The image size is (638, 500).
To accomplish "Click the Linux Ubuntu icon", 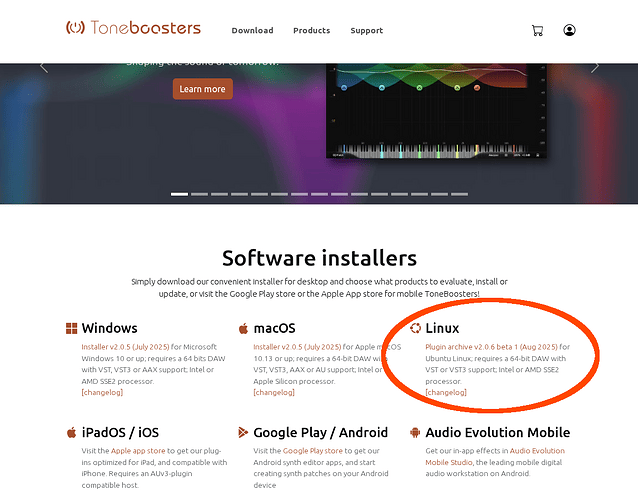I will [x=415, y=328].
